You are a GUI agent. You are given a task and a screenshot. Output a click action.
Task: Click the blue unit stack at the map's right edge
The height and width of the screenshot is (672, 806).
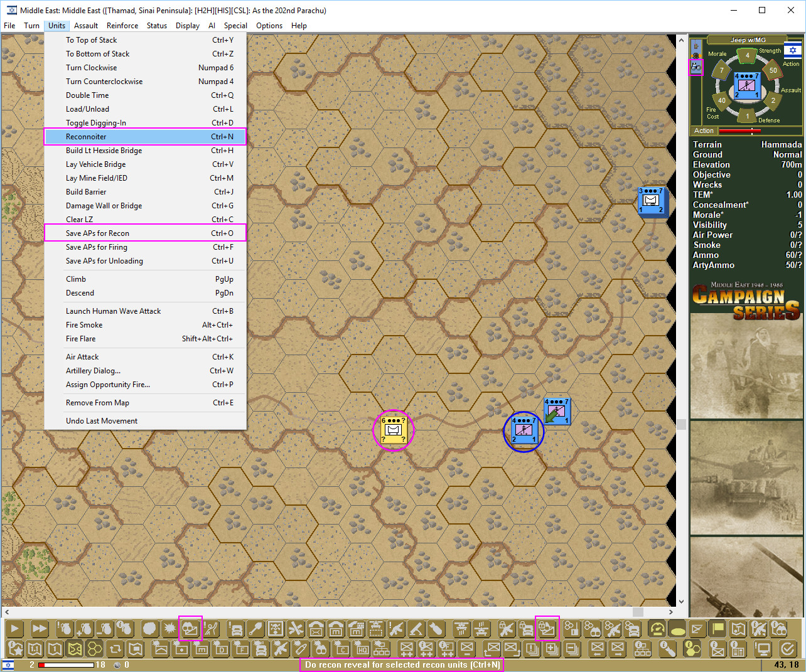point(653,201)
